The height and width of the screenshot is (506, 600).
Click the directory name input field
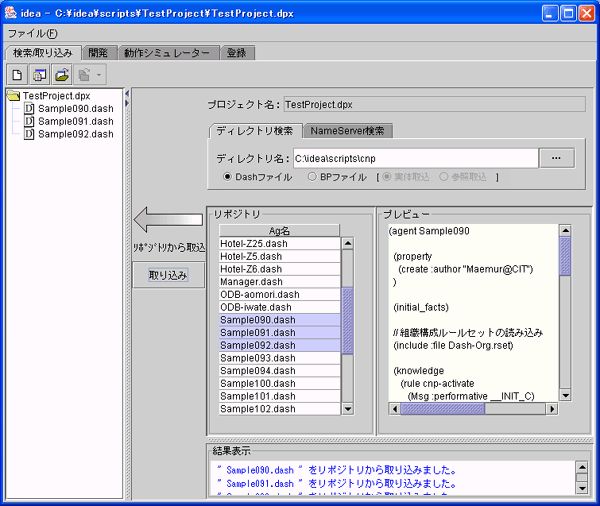[414, 158]
